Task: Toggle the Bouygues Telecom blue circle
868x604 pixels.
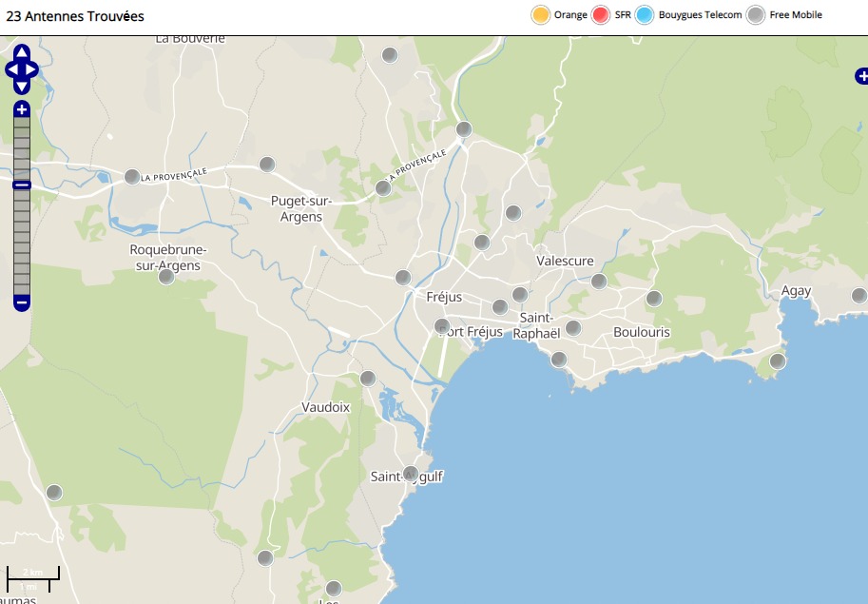Action: [645, 15]
